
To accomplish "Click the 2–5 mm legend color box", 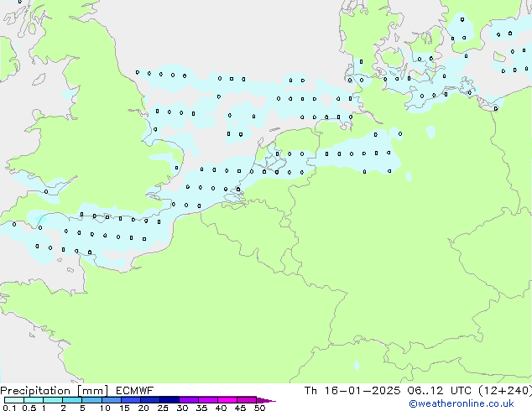I will (72, 400).
